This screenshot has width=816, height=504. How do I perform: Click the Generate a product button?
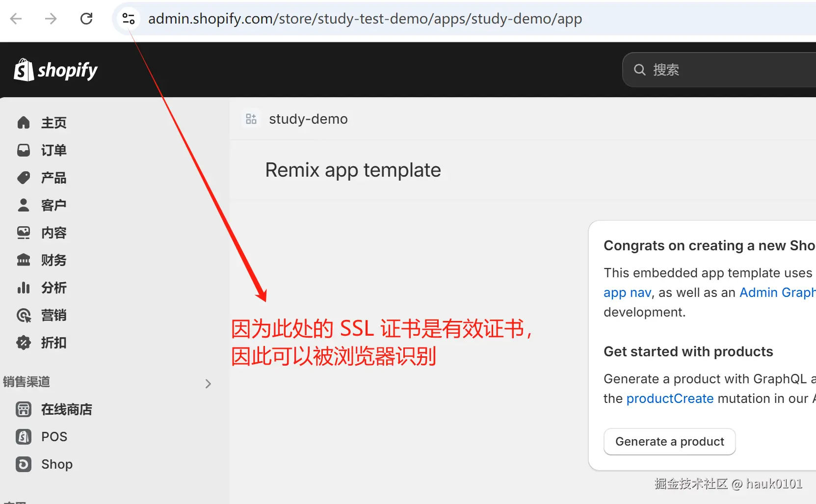point(669,442)
